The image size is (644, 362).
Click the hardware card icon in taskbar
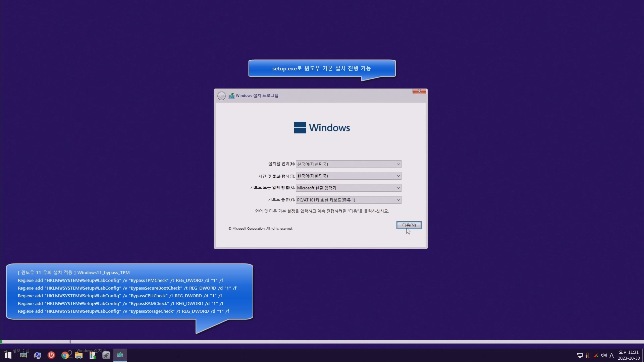tap(23, 355)
